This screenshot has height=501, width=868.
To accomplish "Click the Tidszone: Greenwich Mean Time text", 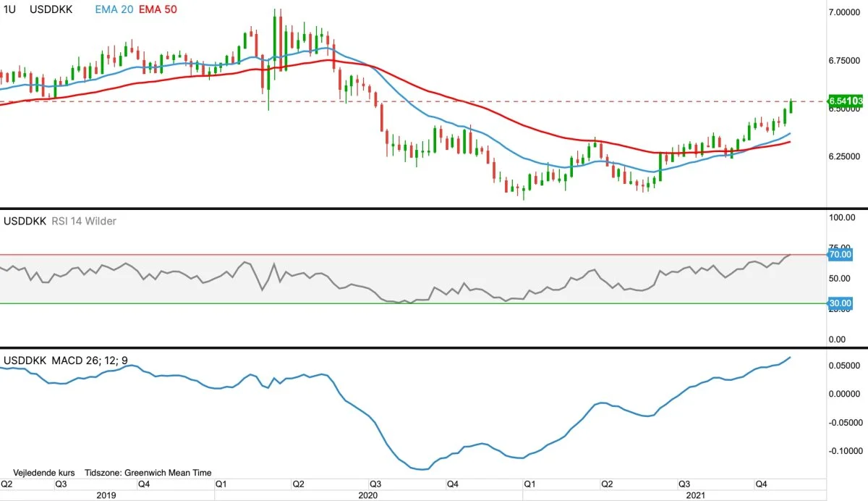I will click(x=148, y=473).
